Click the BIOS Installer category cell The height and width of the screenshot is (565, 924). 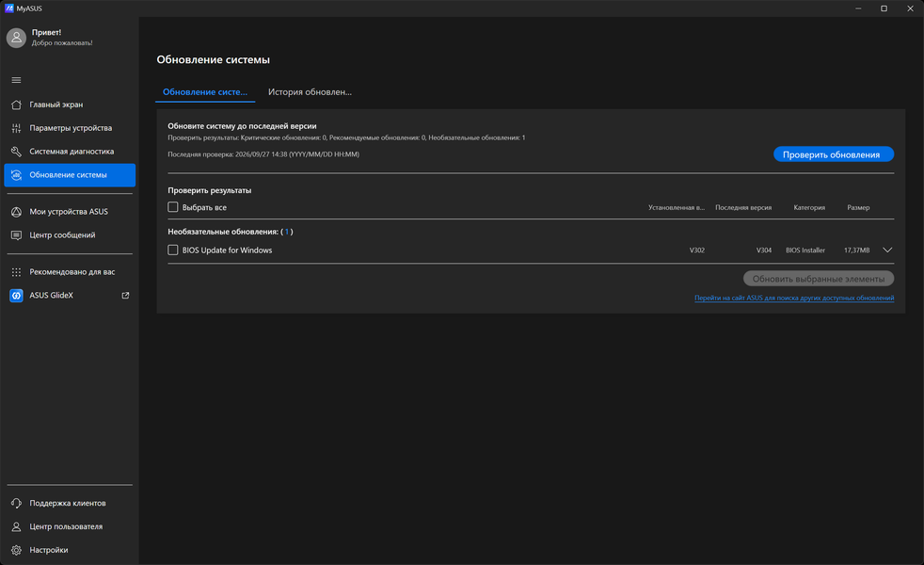pos(805,250)
